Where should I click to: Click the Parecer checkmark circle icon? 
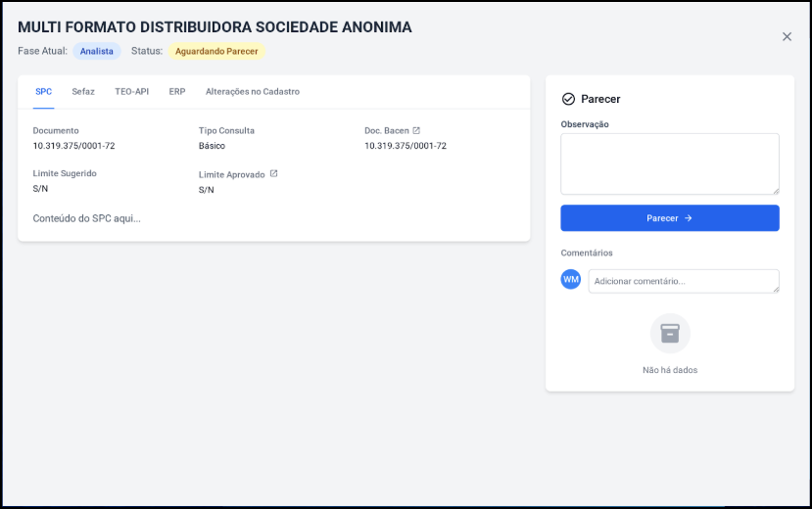coord(568,99)
